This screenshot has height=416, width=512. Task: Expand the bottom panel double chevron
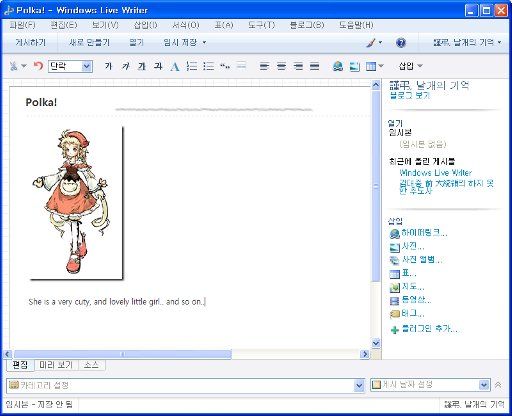tap(498, 385)
